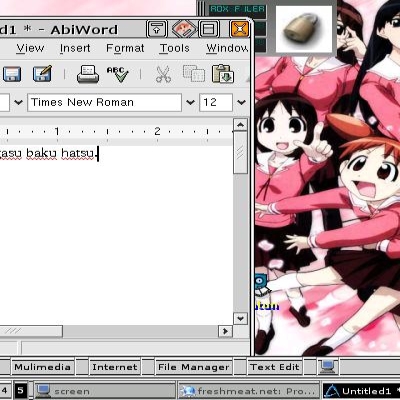The image size is (400, 400).
Task: Open the Format menu
Action: coord(125,48)
